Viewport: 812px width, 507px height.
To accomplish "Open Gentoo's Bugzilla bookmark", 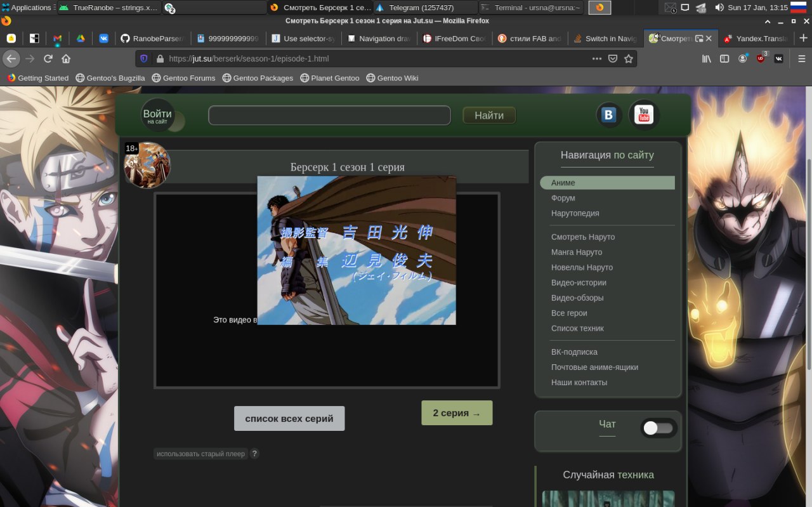I will pyautogui.click(x=110, y=78).
